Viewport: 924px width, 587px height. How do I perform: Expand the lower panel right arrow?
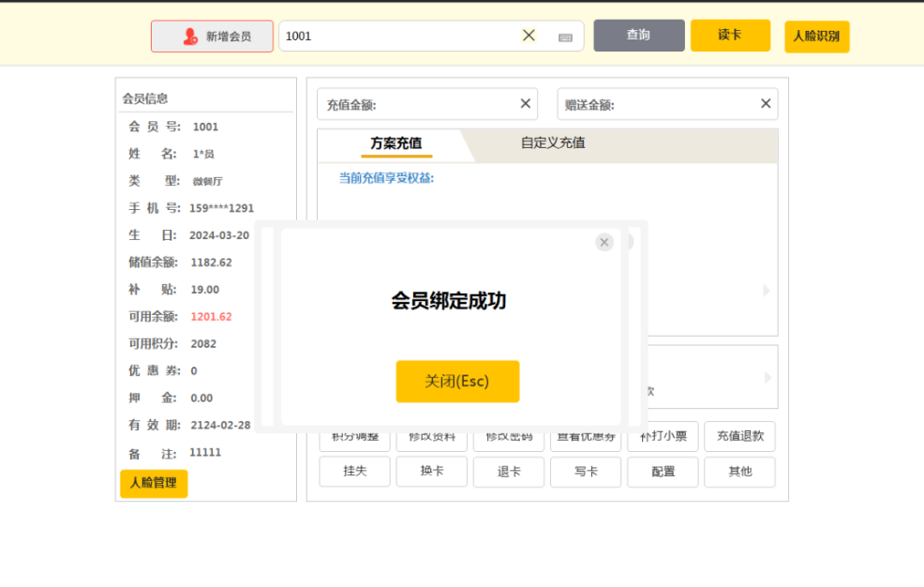click(768, 378)
